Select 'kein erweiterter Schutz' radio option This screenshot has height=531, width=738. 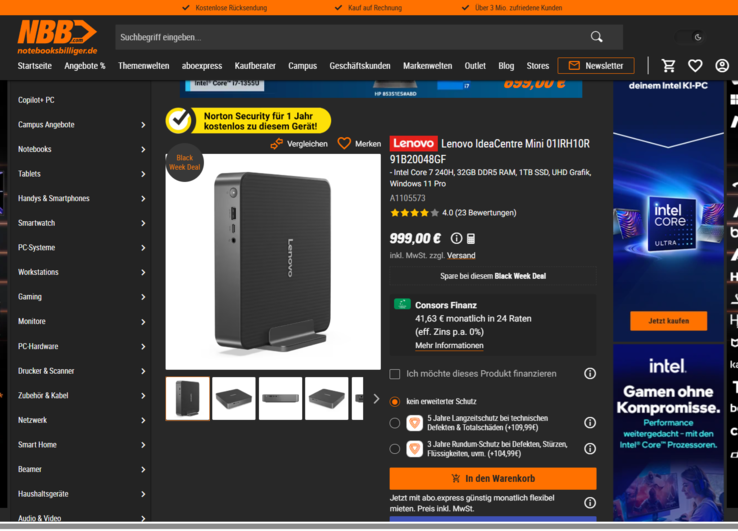pyautogui.click(x=395, y=402)
